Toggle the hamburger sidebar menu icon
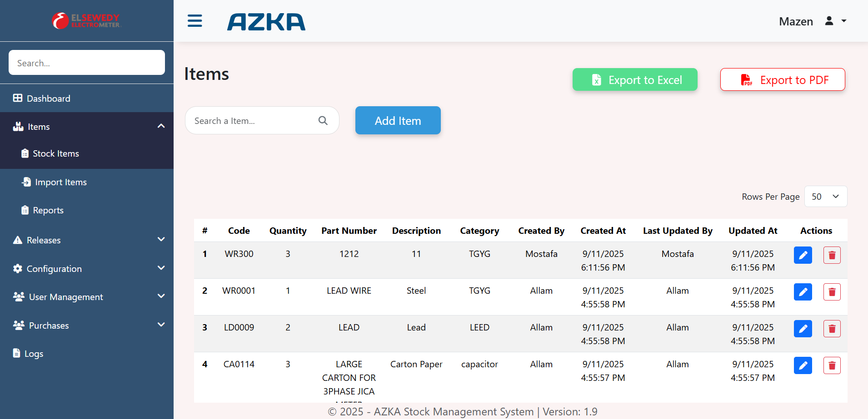This screenshot has width=868, height=419. (x=195, y=21)
